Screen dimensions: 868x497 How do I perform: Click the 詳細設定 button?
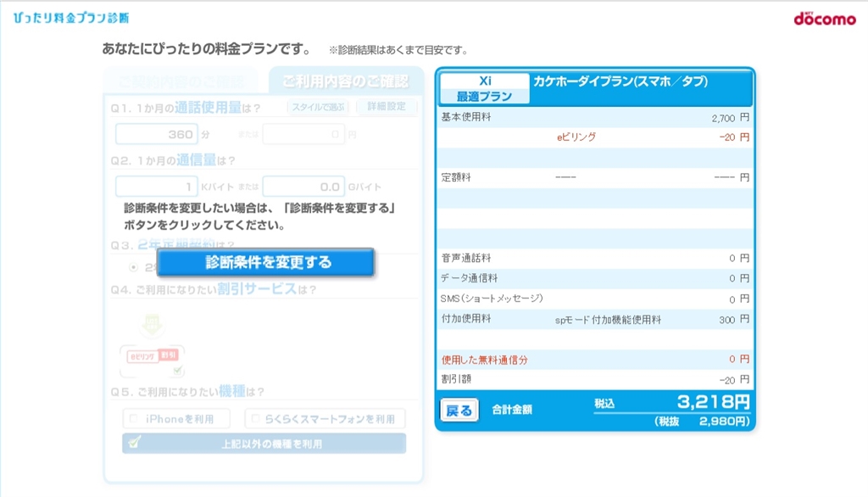pyautogui.click(x=387, y=106)
